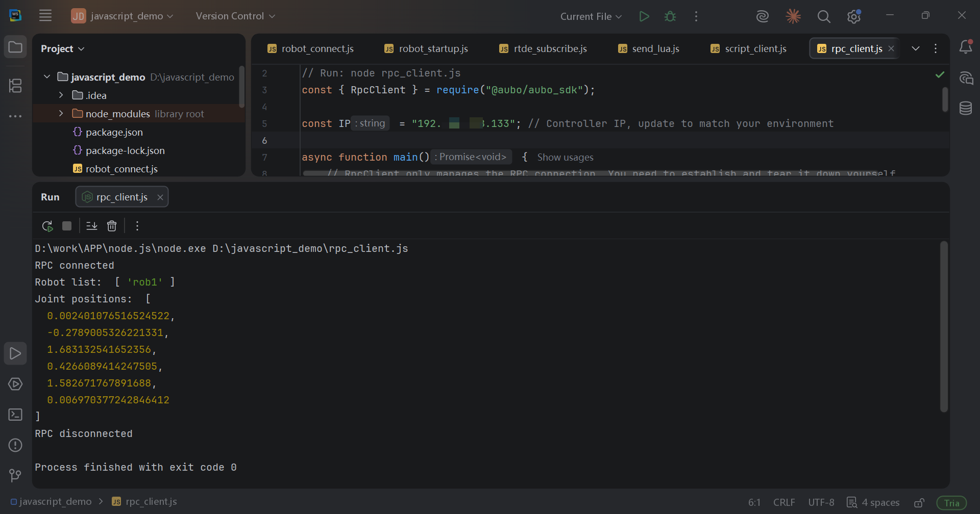980x514 pixels.
Task: Open the Database tool window
Action: [x=966, y=108]
